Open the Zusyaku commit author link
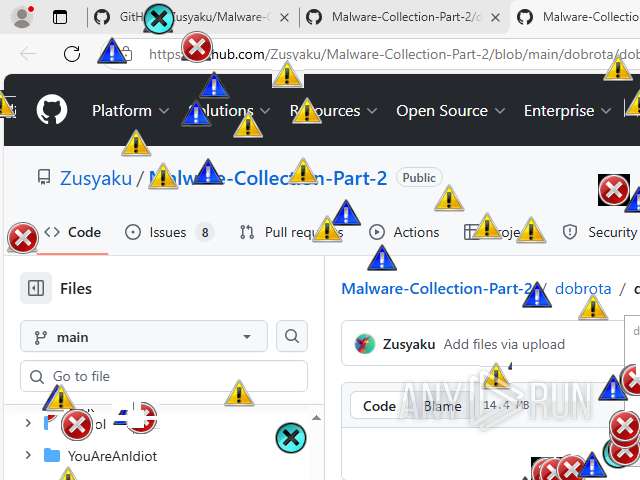 click(409, 344)
